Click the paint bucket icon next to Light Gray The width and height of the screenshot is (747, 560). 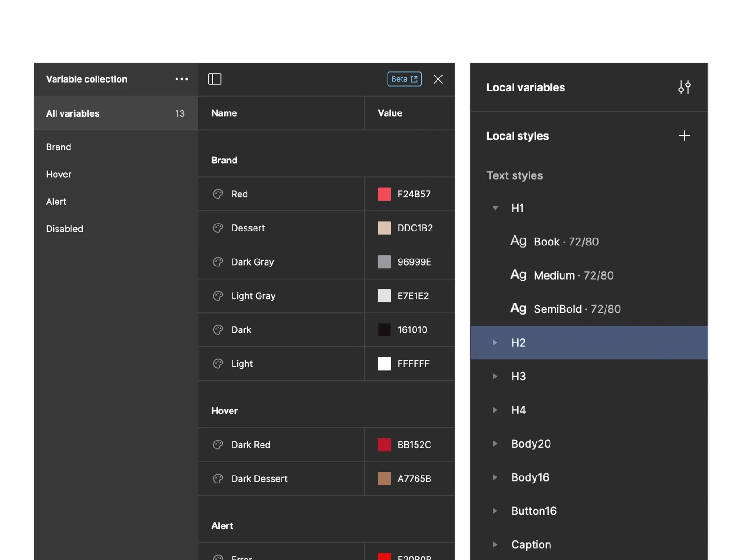(x=218, y=296)
